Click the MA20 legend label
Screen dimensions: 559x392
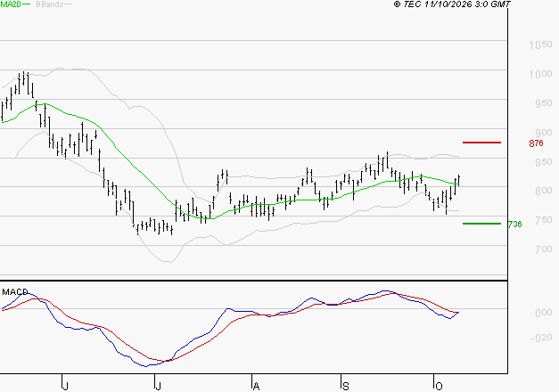click(11, 4)
